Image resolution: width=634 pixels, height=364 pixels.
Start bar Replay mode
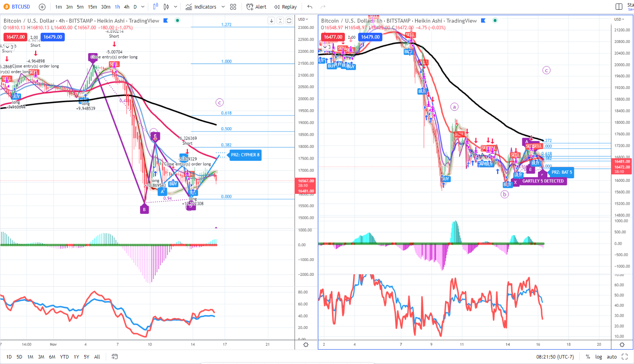tap(285, 7)
